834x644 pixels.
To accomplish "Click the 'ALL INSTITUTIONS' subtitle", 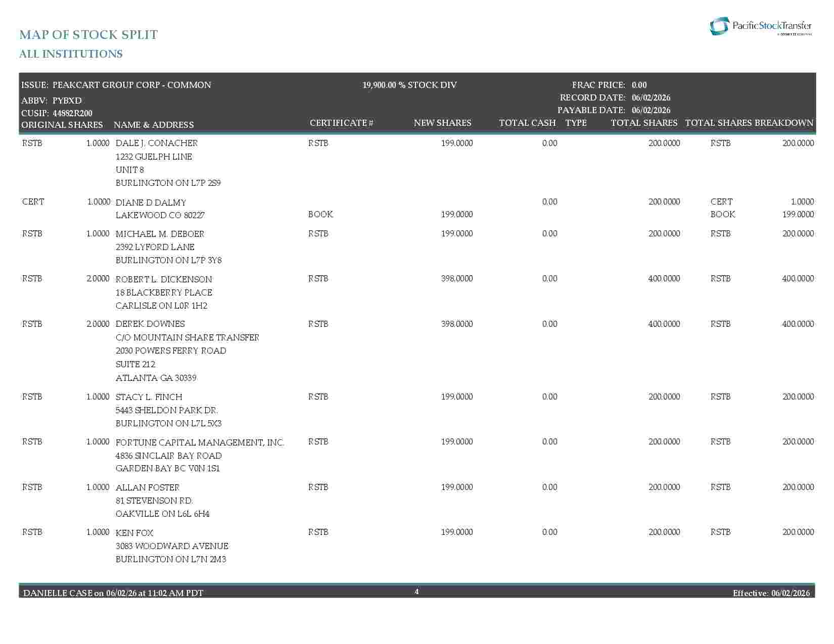I will [x=71, y=54].
